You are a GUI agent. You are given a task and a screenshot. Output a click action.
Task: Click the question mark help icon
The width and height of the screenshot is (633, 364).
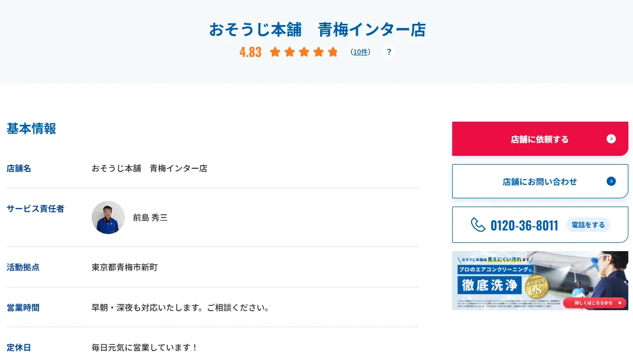(389, 52)
